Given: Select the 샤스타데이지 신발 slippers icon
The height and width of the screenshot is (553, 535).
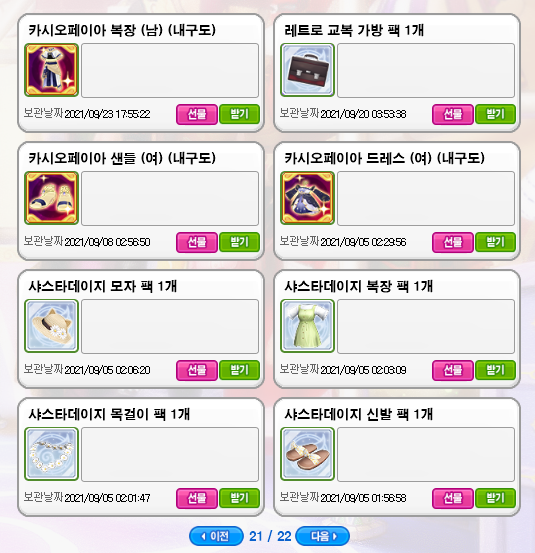Looking at the screenshot, I should [307, 454].
